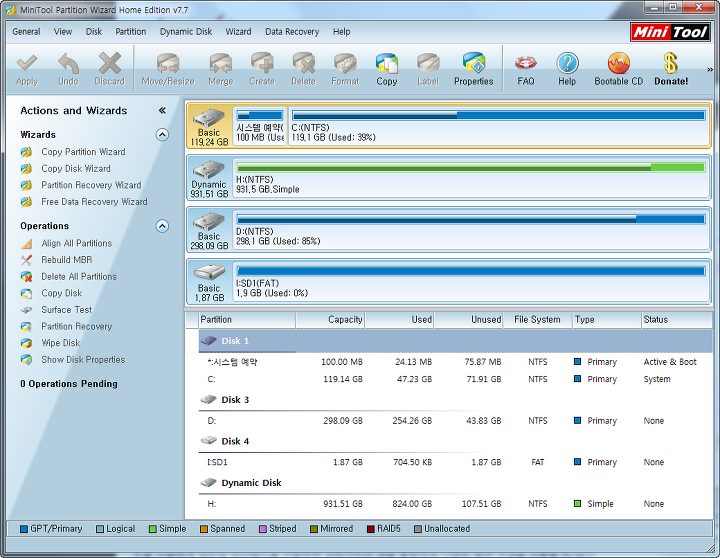Select the H:(NTFS) volume bar

click(471, 178)
